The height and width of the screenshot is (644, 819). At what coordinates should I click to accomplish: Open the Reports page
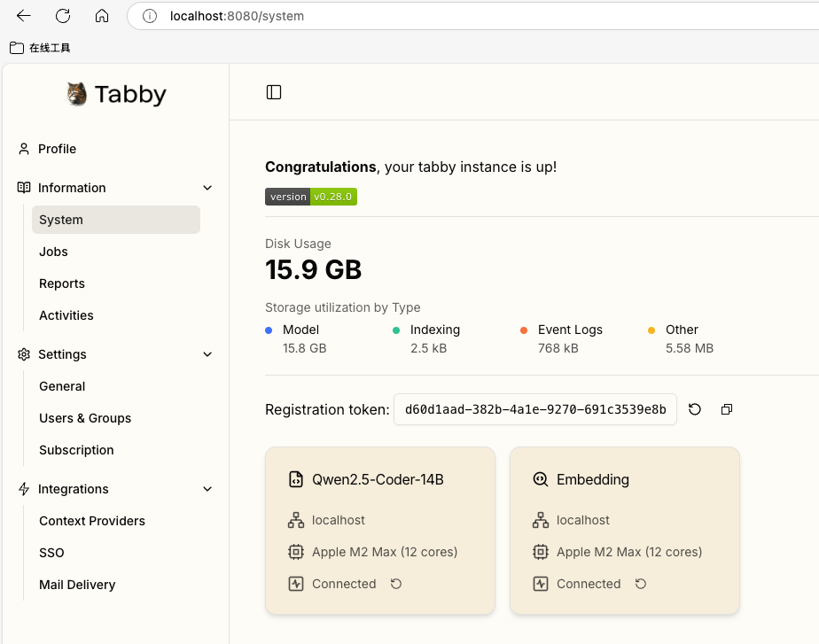62,283
